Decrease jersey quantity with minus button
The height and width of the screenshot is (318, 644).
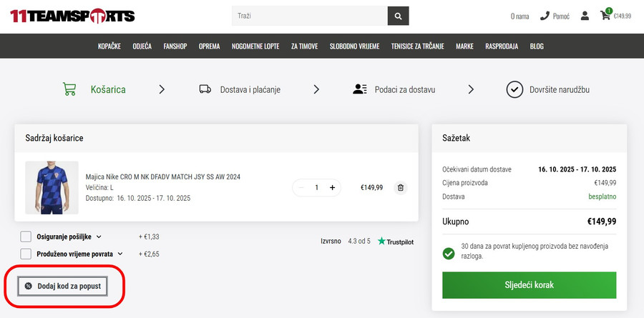tap(301, 187)
